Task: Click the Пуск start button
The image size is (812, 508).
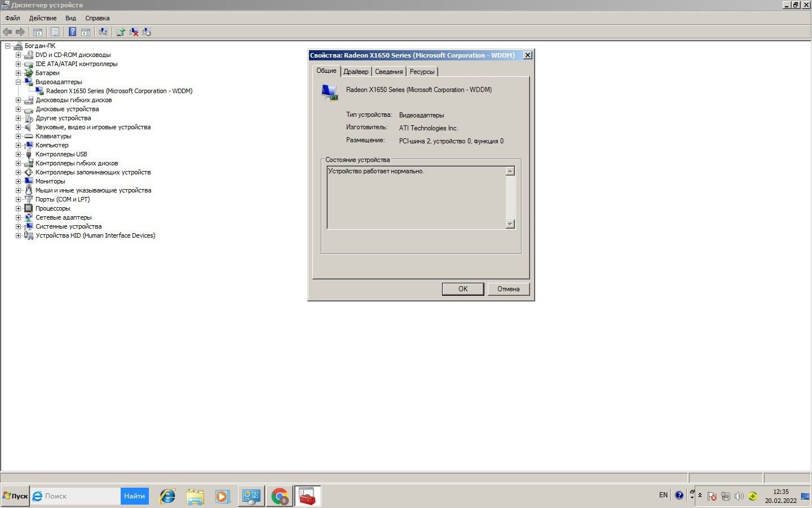Action: [x=15, y=496]
